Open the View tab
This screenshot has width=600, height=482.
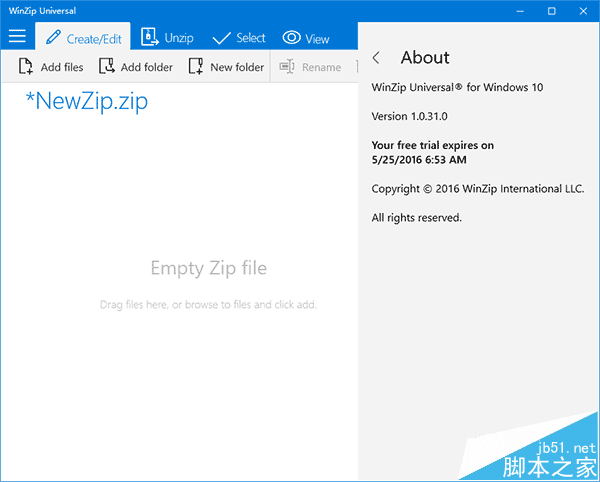pos(306,38)
